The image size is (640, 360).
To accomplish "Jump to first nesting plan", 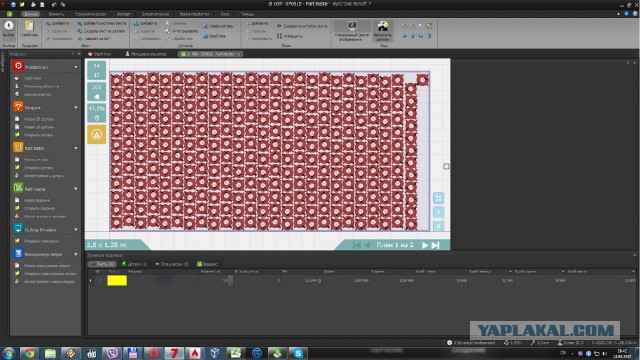I will coord(357,245).
